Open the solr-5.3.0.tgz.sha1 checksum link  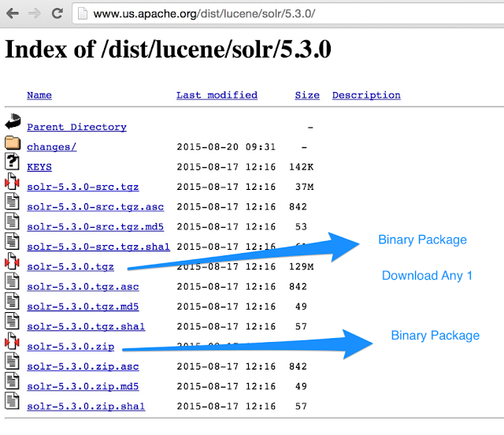coord(86,326)
